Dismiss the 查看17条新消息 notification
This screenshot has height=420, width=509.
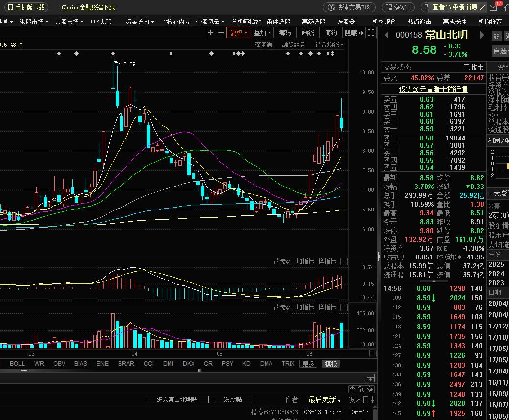coord(483,7)
